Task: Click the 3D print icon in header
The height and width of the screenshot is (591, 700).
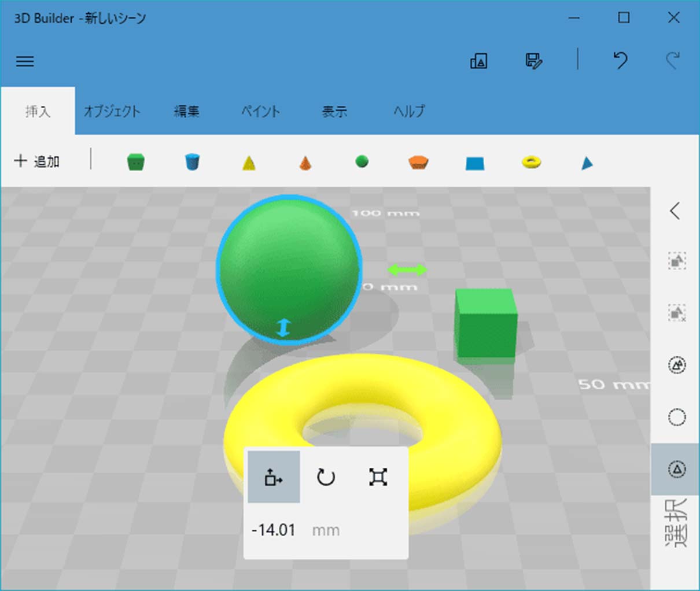Action: [x=479, y=61]
